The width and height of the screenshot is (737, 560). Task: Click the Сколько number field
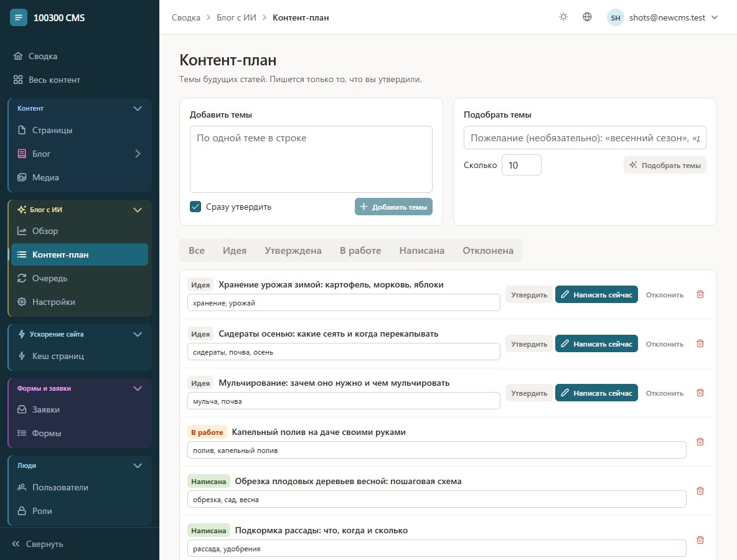521,166
